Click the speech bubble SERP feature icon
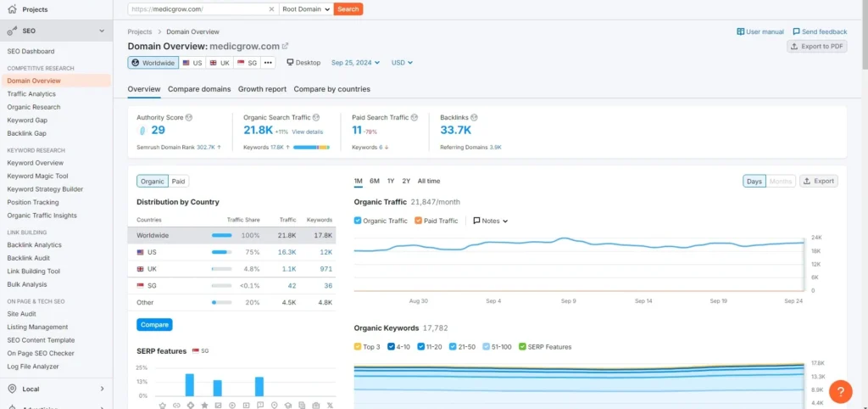This screenshot has width=868, height=409. (x=260, y=405)
